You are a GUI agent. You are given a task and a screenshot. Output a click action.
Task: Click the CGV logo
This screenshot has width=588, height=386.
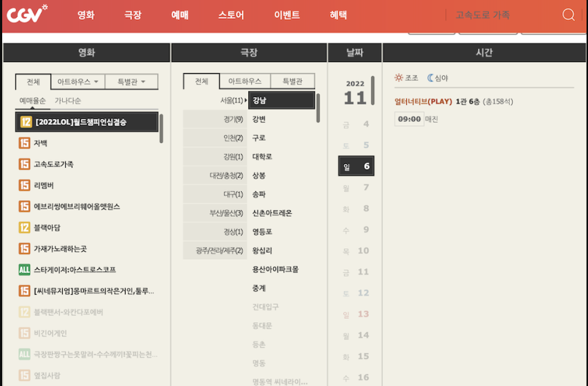pyautogui.click(x=27, y=15)
